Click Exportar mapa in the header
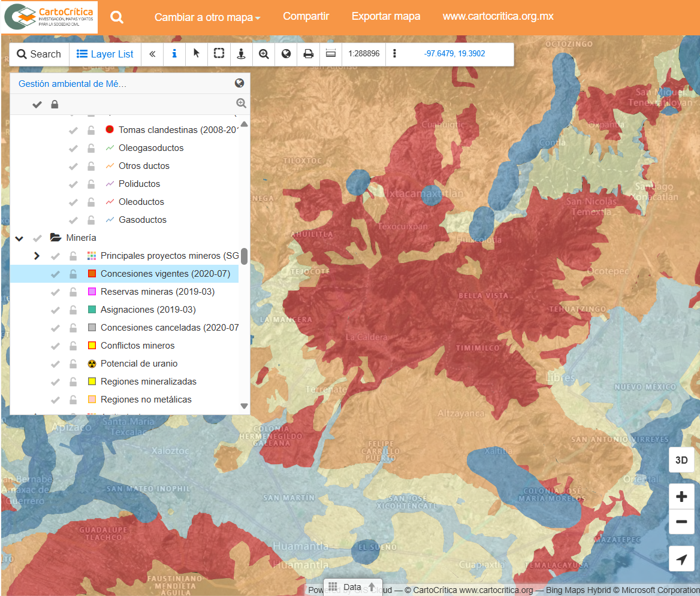Screen dimensions: 700x596 [x=385, y=16]
